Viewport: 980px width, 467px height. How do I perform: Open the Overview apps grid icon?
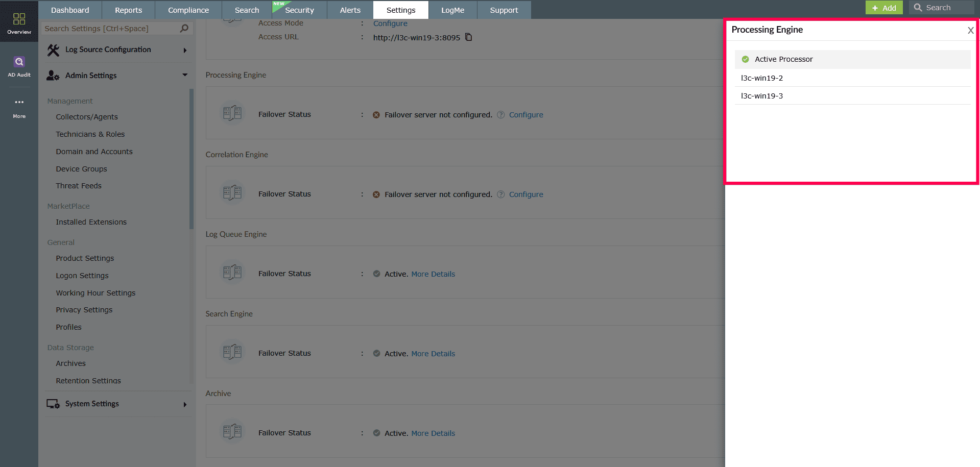[x=19, y=19]
